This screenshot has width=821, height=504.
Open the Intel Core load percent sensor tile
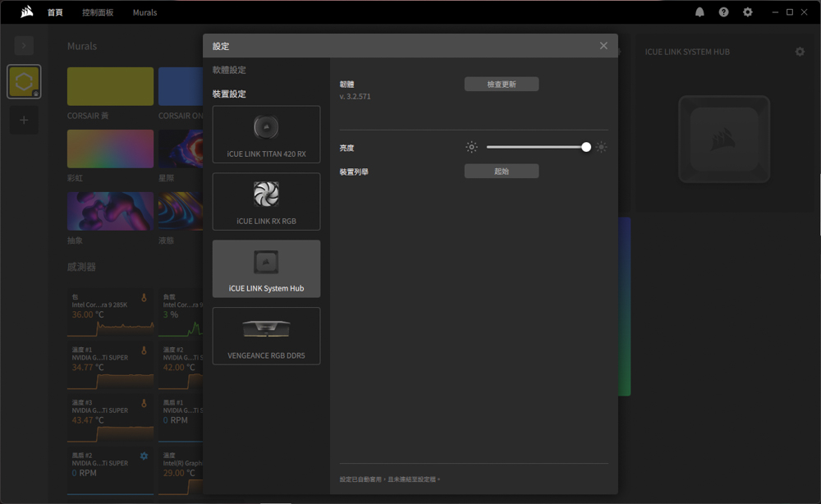181,313
